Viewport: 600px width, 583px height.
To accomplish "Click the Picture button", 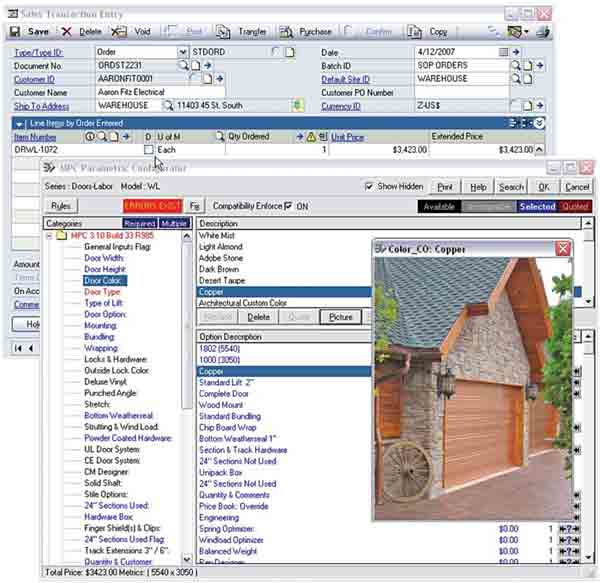I will (339, 316).
